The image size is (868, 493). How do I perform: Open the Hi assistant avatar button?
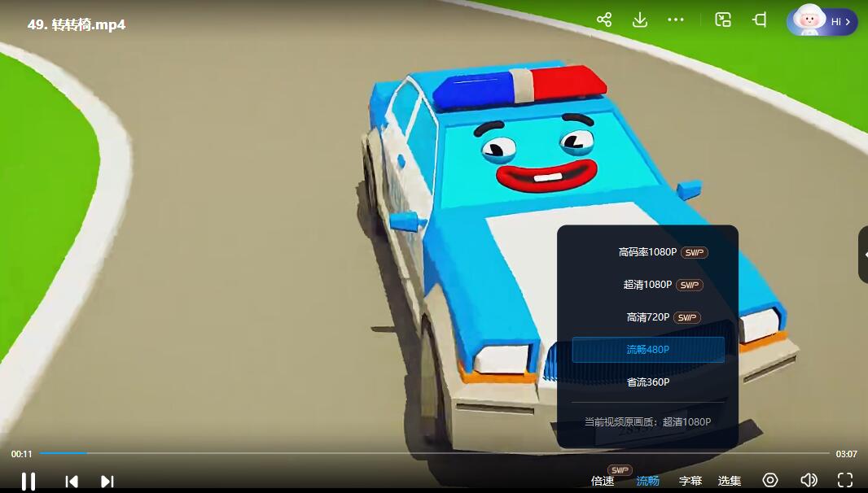(x=822, y=22)
